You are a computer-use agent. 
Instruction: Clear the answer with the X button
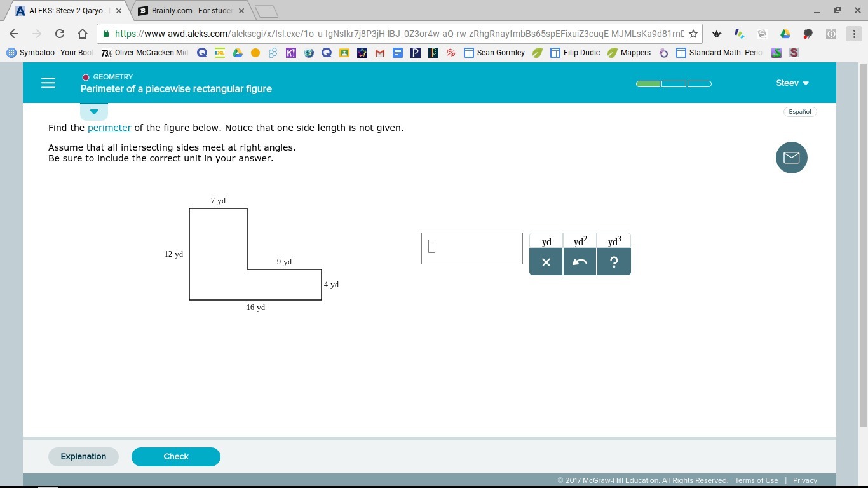(546, 262)
